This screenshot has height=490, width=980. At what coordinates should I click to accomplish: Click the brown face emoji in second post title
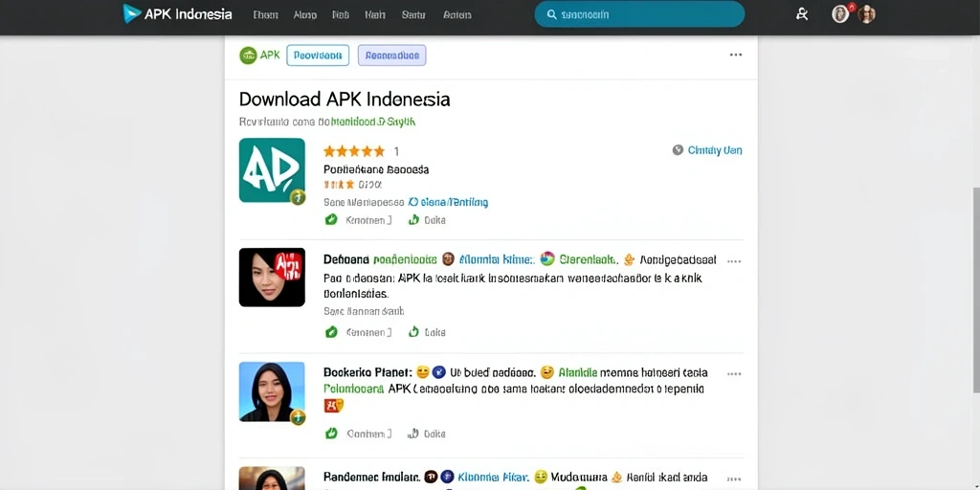pyautogui.click(x=448, y=258)
